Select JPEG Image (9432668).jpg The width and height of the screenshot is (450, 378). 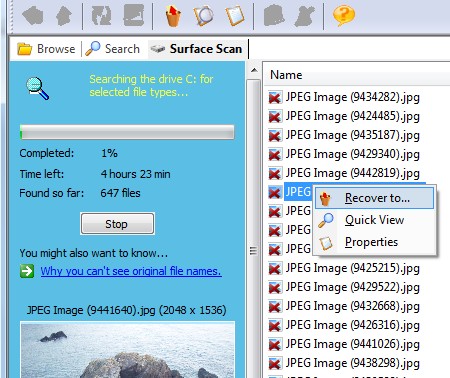pyautogui.click(x=353, y=306)
